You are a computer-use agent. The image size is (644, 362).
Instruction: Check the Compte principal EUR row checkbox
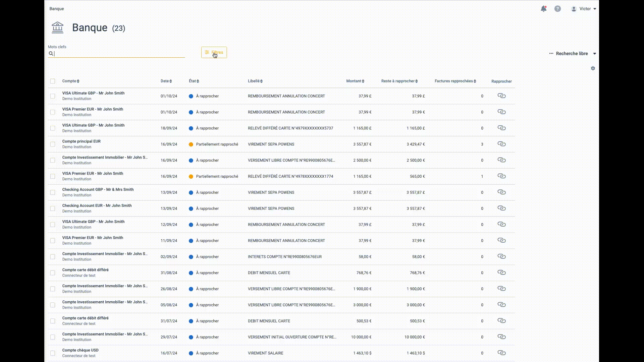point(53,144)
